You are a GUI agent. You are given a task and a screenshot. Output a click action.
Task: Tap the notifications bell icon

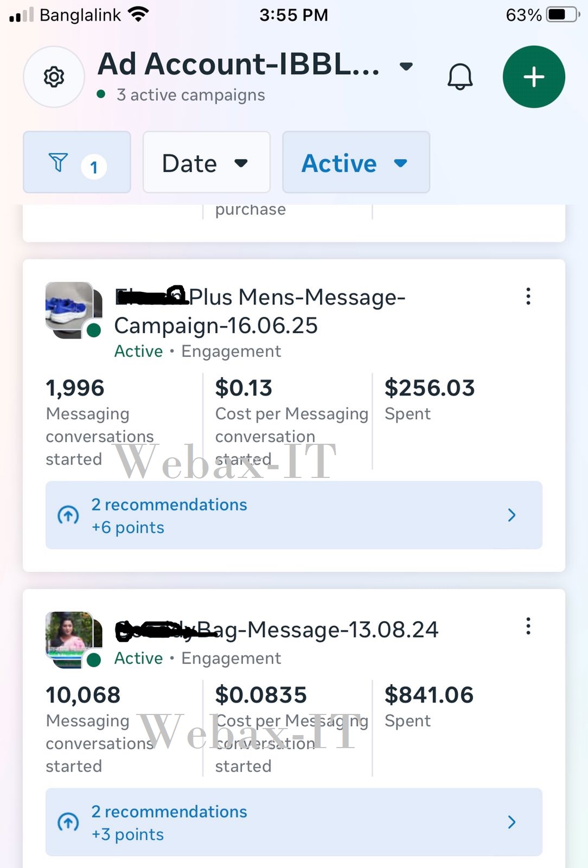pyautogui.click(x=459, y=76)
